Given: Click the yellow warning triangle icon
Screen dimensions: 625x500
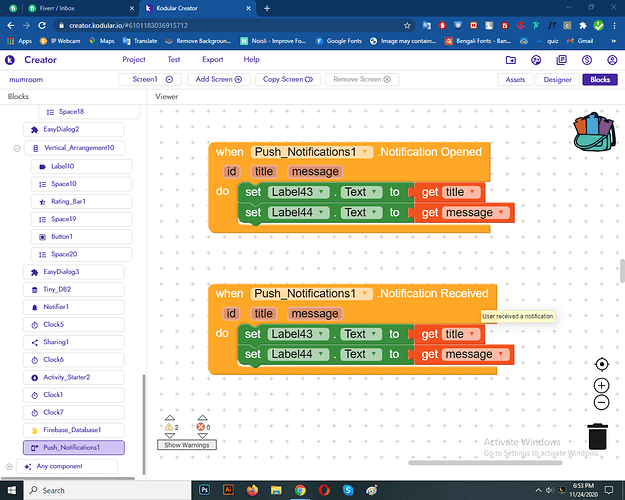Looking at the screenshot, I should pos(169,427).
